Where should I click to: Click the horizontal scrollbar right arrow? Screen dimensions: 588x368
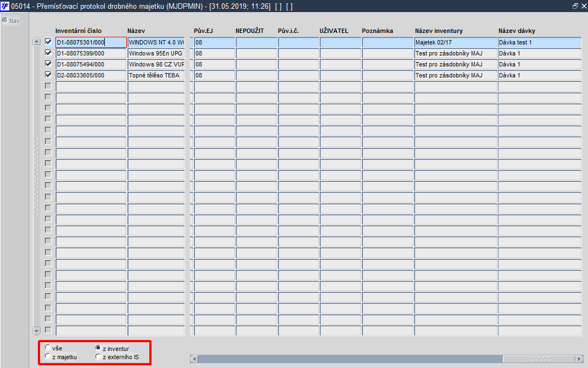[x=579, y=359]
